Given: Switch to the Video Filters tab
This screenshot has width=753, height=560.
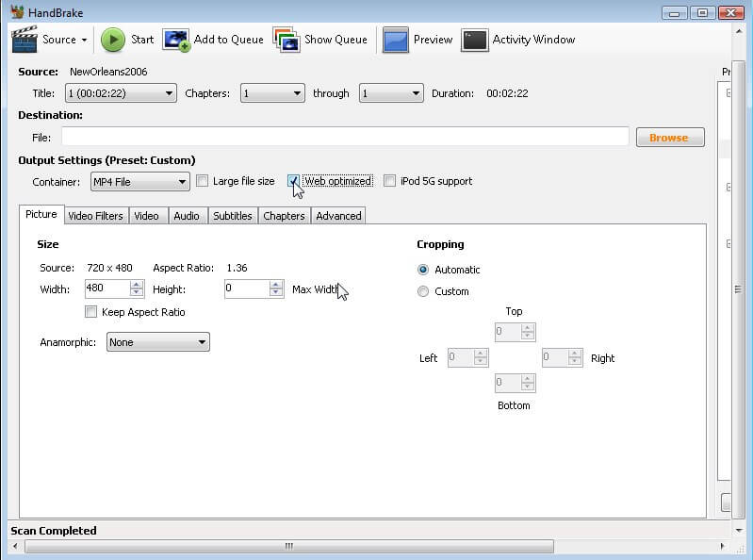Looking at the screenshot, I should pos(95,216).
